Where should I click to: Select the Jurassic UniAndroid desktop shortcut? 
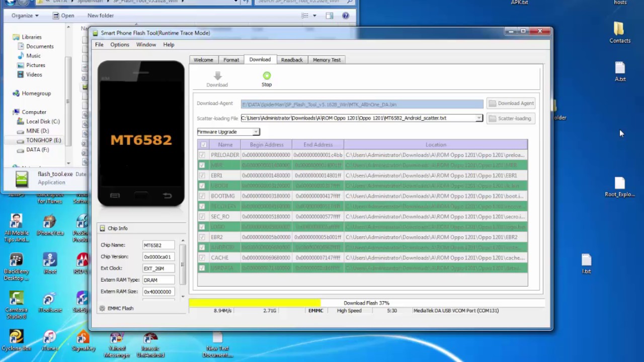click(x=150, y=344)
